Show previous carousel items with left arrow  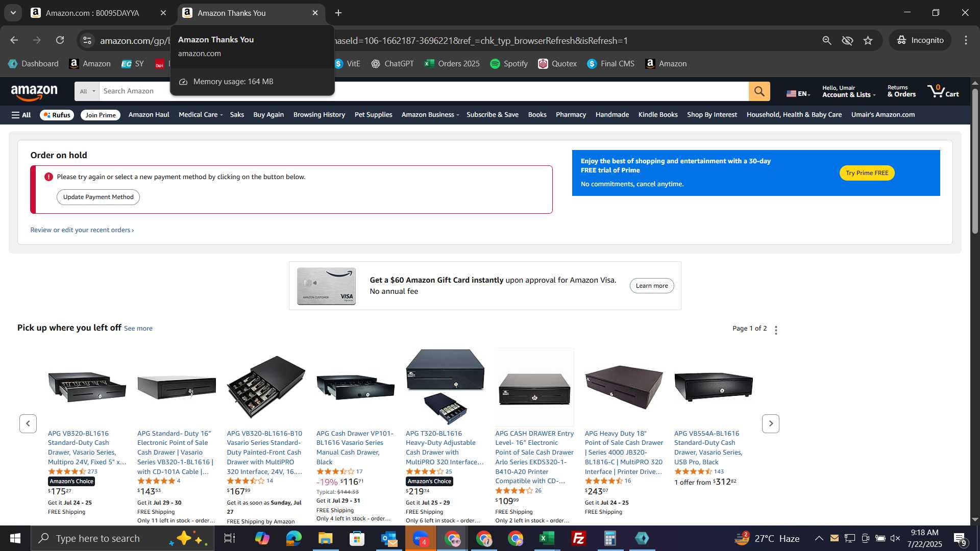28,423
